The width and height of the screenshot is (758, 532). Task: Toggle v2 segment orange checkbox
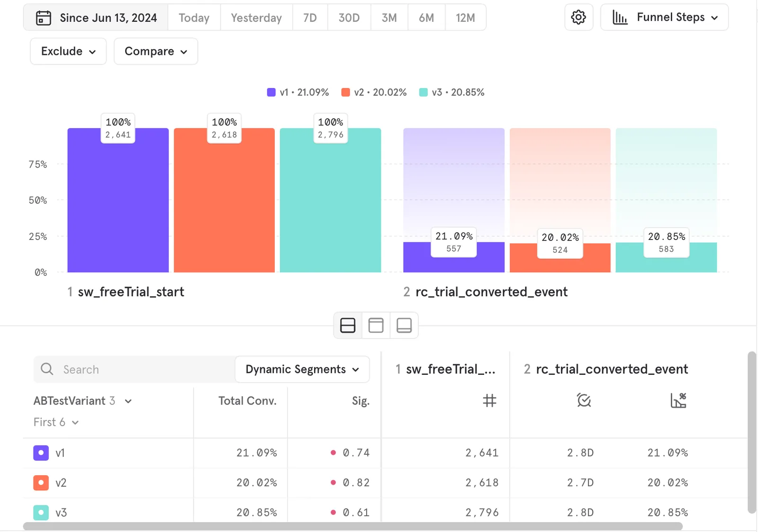[41, 483]
